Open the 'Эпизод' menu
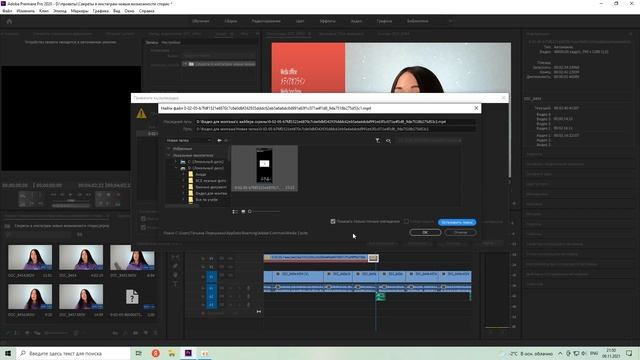The height and width of the screenshot is (360, 640). (x=60, y=11)
